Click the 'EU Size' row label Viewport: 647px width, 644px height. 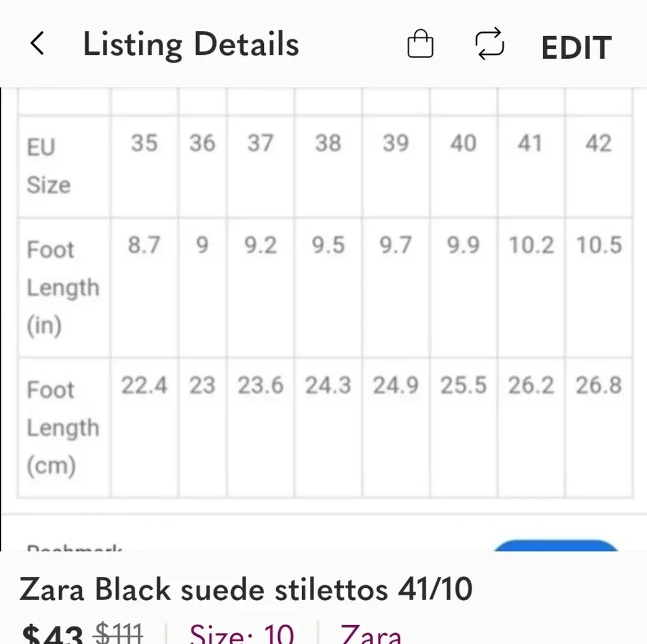[x=50, y=164]
